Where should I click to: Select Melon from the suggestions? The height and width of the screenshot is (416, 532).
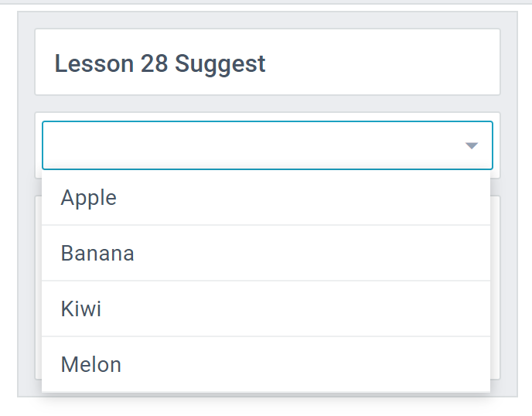91,365
